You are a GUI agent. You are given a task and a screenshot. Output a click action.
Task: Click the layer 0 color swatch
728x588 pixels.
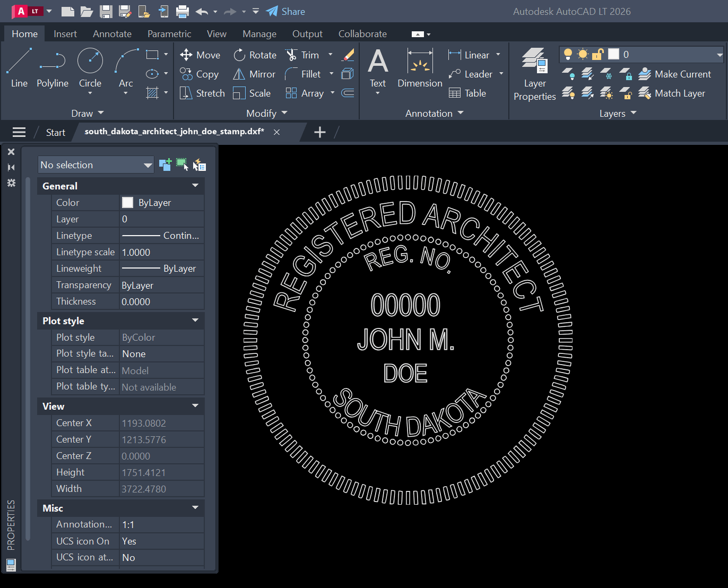coord(613,54)
